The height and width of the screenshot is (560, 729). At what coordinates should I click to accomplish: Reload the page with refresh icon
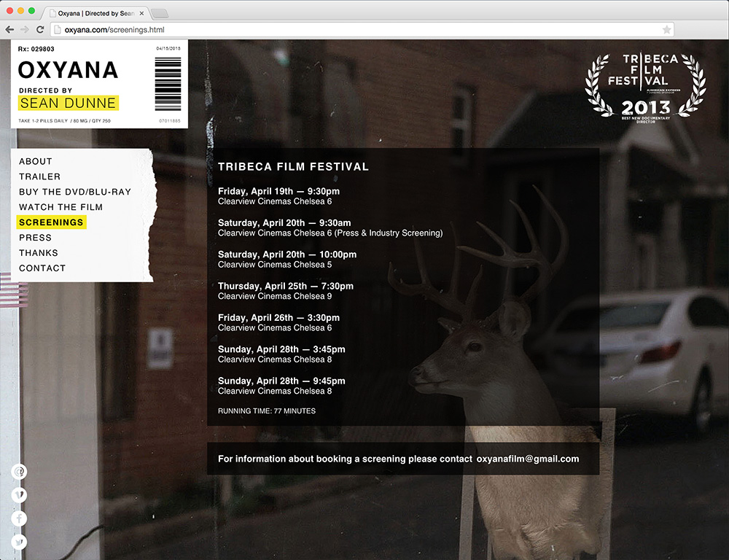[x=40, y=30]
